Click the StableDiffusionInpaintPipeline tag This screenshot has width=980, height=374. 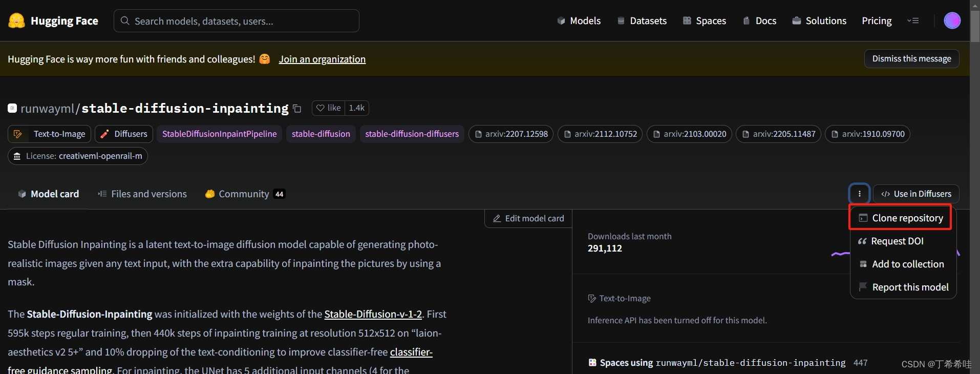pyautogui.click(x=219, y=134)
